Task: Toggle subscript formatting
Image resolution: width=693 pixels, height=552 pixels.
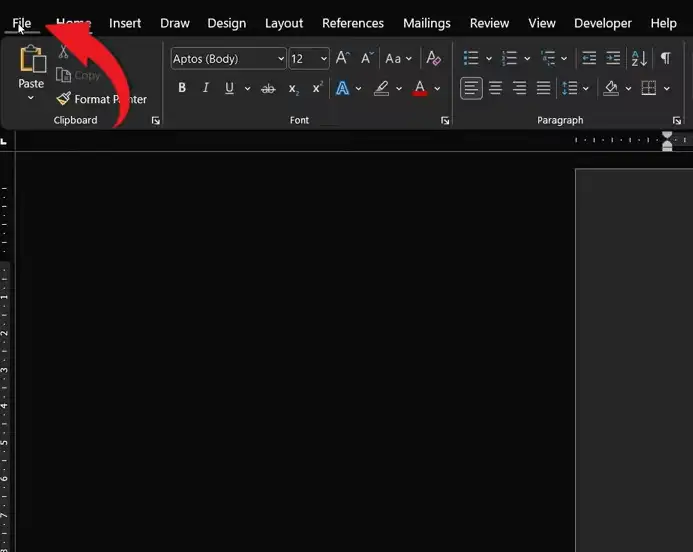Action: 293,89
